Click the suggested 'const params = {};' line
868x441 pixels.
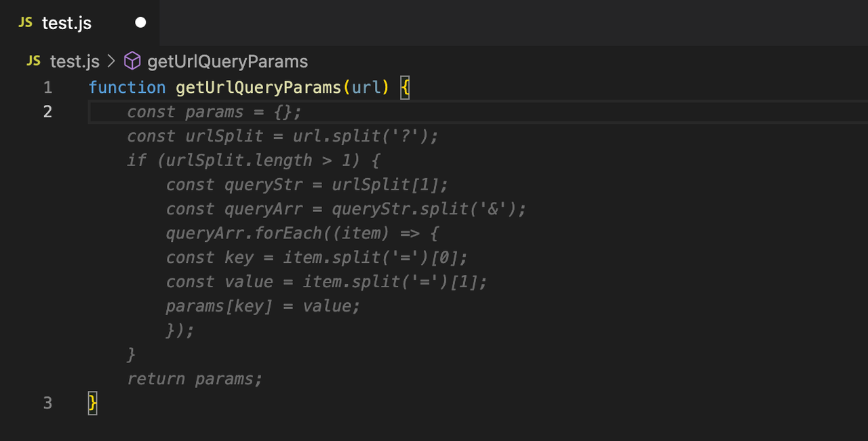pyautogui.click(x=214, y=112)
